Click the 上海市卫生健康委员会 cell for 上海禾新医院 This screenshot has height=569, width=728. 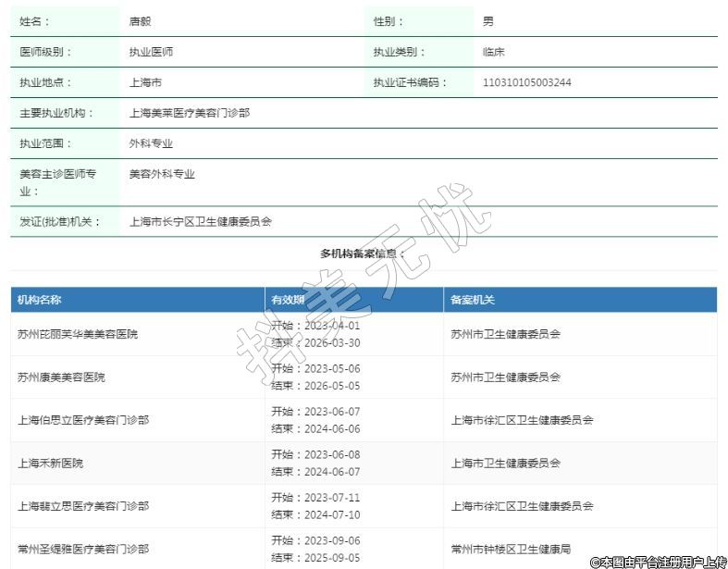click(505, 463)
